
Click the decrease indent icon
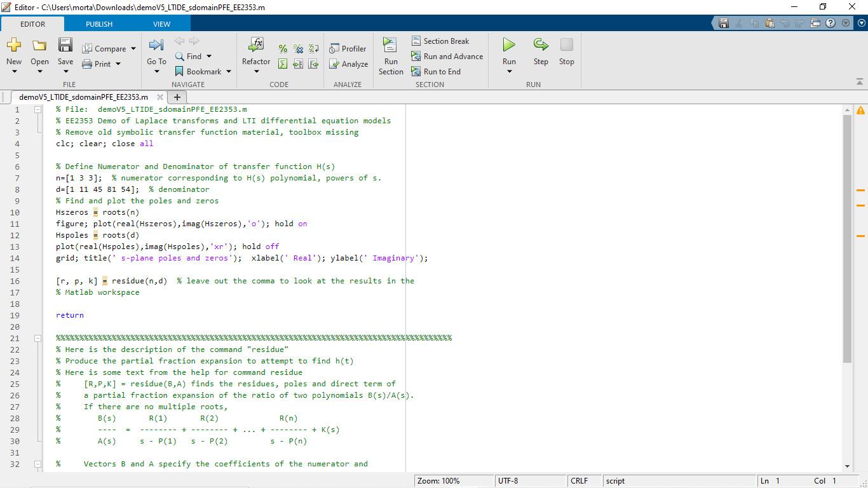[x=313, y=64]
